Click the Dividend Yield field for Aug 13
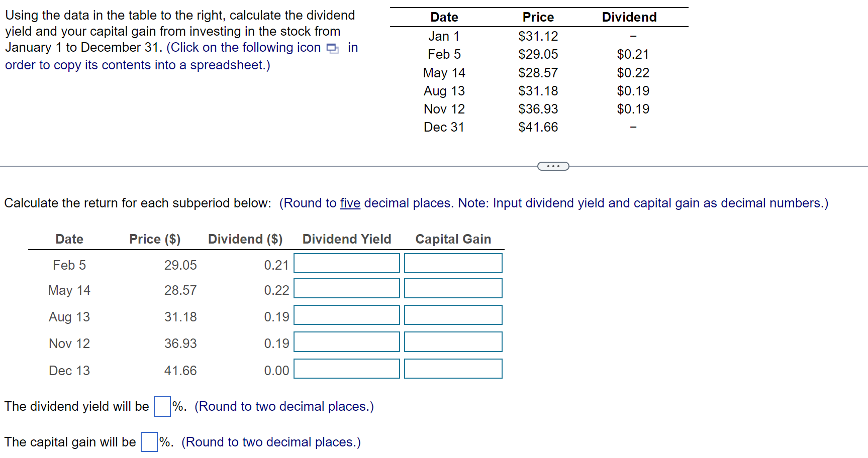868x458 pixels. point(346,316)
